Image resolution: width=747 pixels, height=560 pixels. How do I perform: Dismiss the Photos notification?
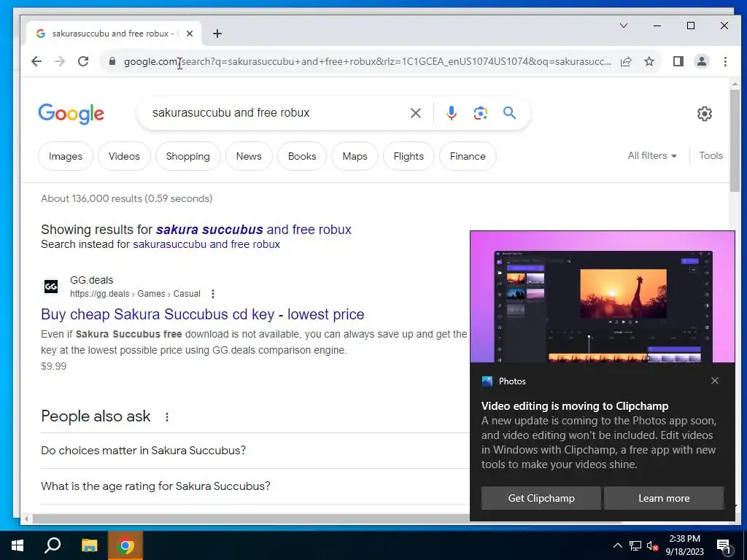(715, 381)
